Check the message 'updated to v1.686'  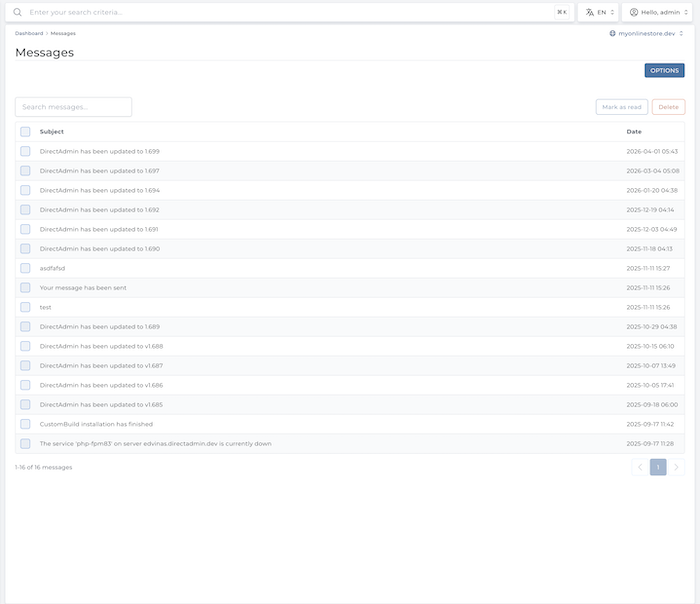25,385
